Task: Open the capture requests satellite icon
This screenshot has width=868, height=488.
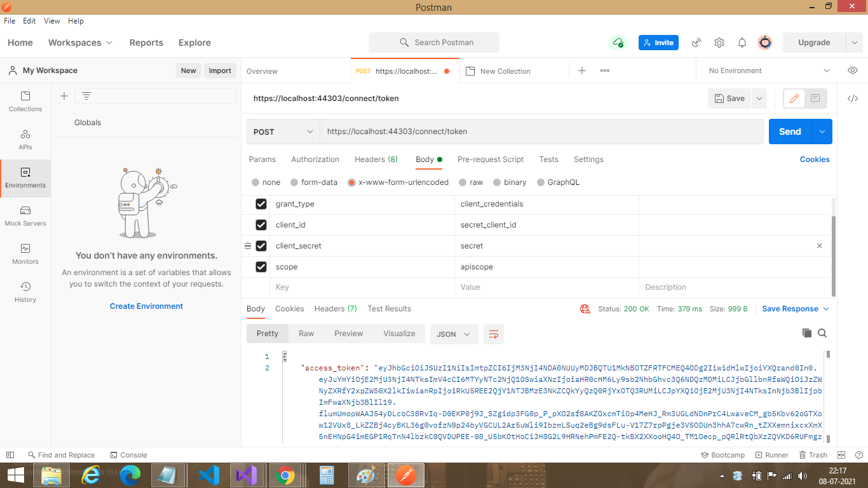Action: pyautogui.click(x=696, y=43)
